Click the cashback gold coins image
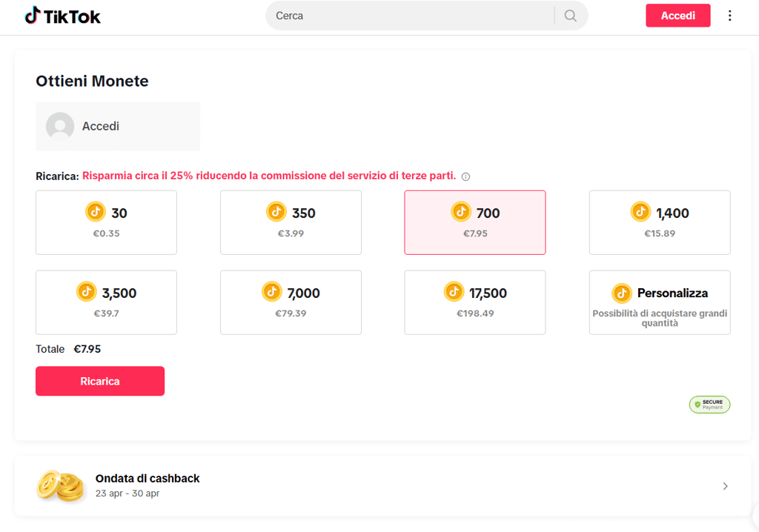 [60, 485]
